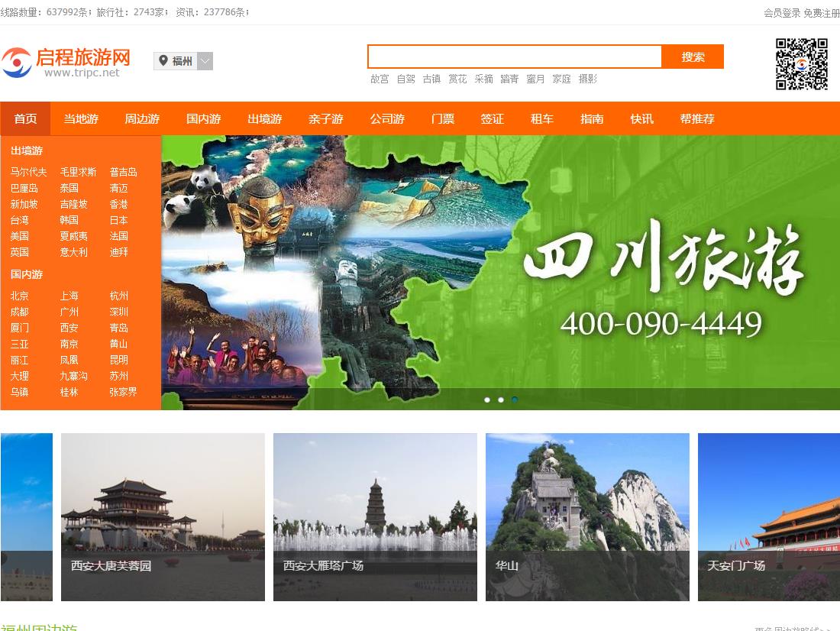The image size is (840, 631).
Task: Open the 当地游 navigation tab
Action: pos(81,118)
